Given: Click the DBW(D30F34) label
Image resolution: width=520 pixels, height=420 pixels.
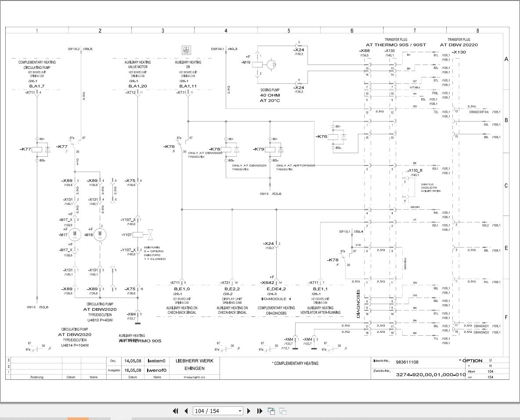Looking at the screenshot, I should point(479,112).
